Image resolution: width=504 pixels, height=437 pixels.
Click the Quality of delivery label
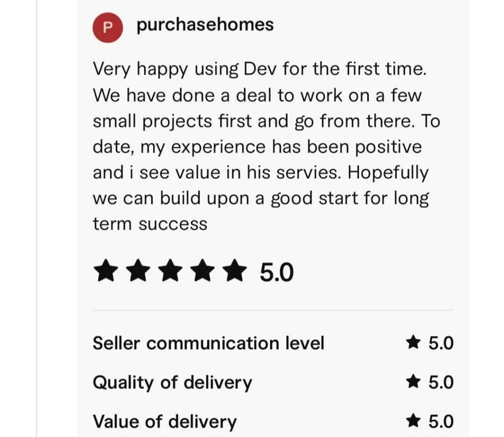(172, 382)
